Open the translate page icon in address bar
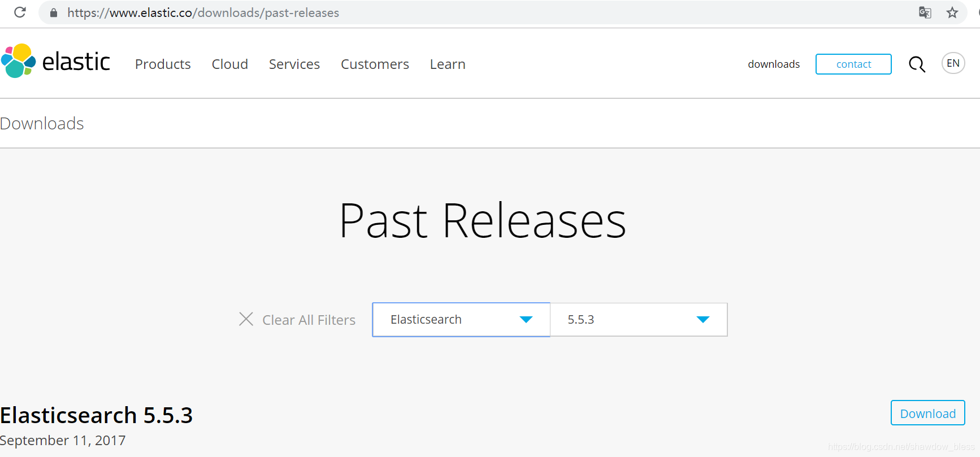 pos(925,12)
